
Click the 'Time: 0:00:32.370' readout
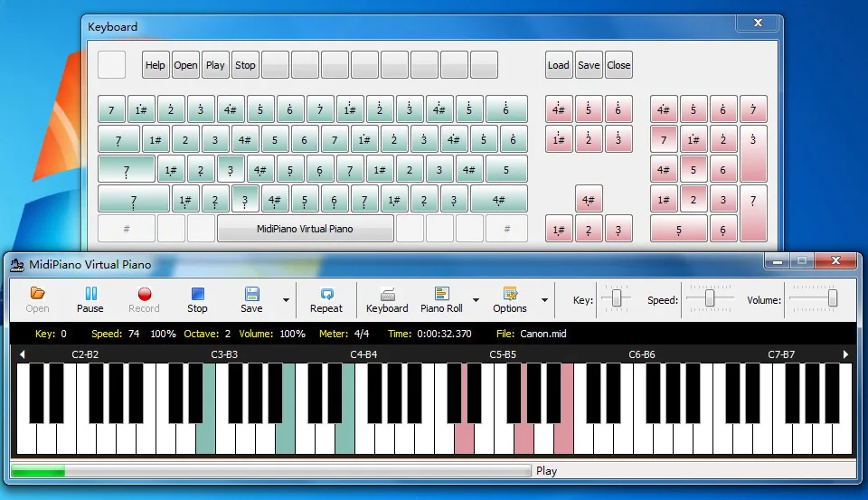(429, 334)
